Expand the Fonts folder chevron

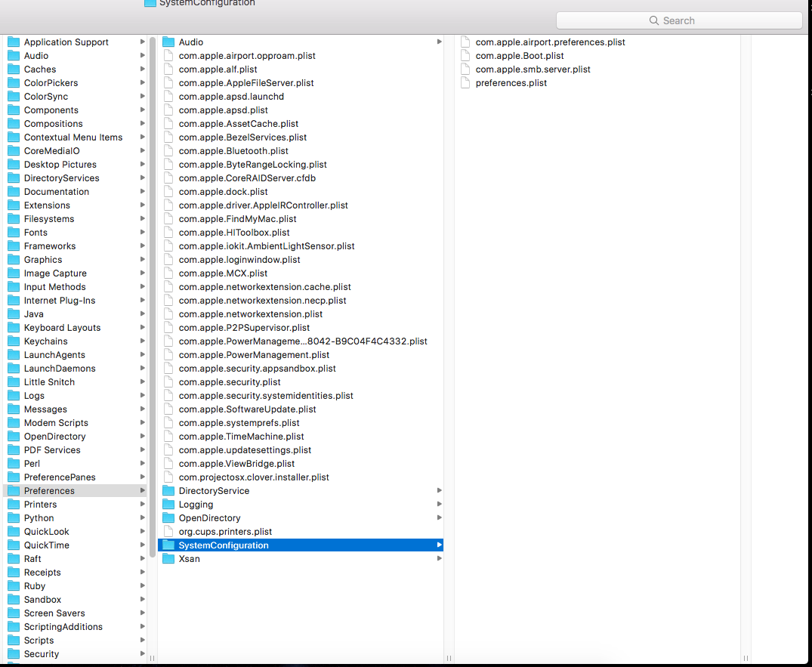(x=142, y=233)
